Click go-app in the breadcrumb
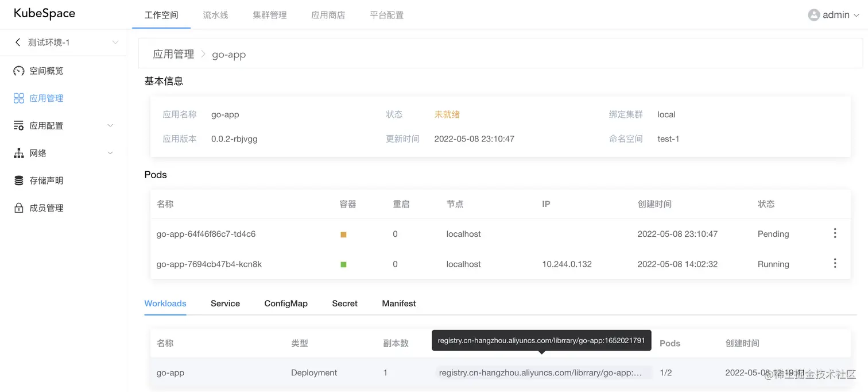Viewport: 868px width, 392px height. click(229, 55)
